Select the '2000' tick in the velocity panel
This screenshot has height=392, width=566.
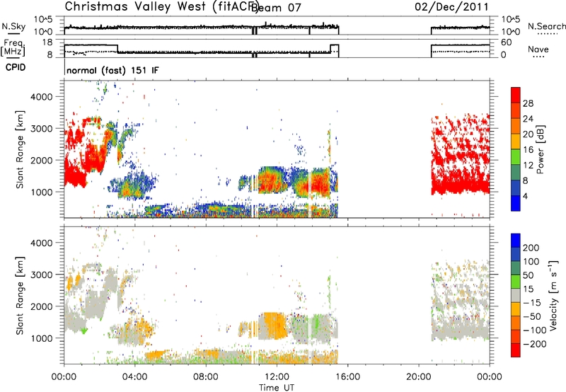point(42,306)
